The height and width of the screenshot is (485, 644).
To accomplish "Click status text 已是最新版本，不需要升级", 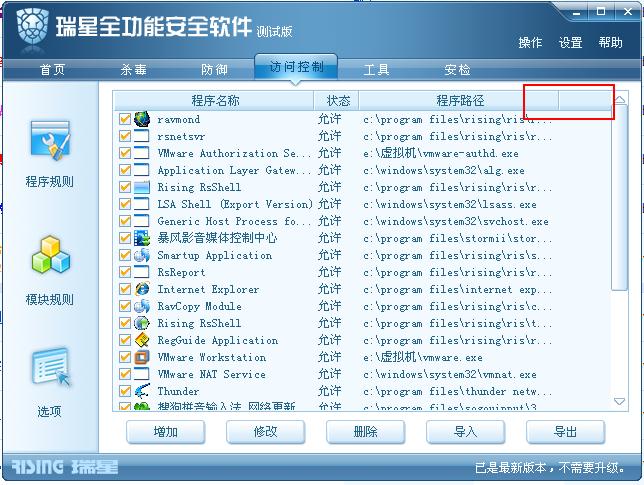I will pos(550,467).
